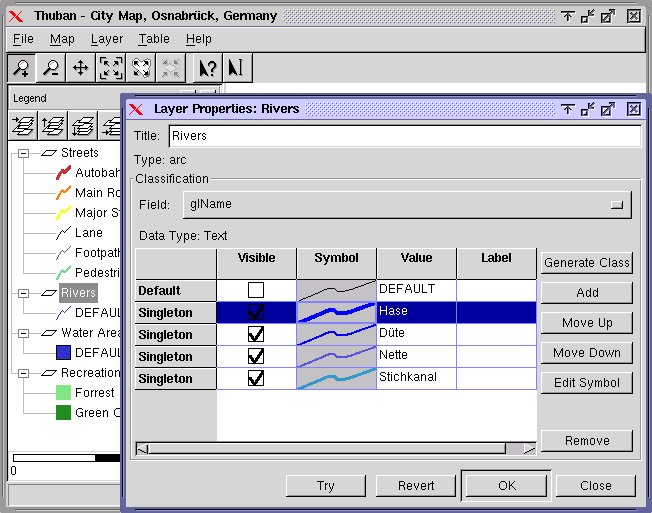Open the File menu
Viewport: 652px width, 513px height.
click(x=23, y=39)
